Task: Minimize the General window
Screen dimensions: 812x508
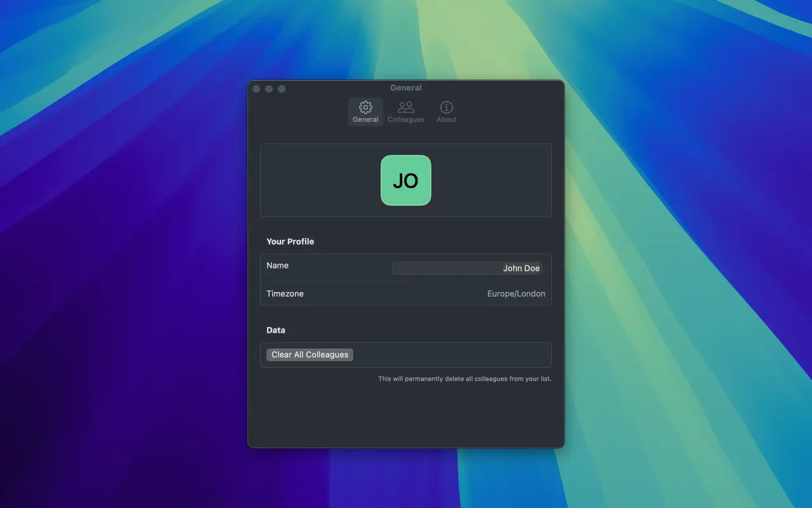Action: 269,89
